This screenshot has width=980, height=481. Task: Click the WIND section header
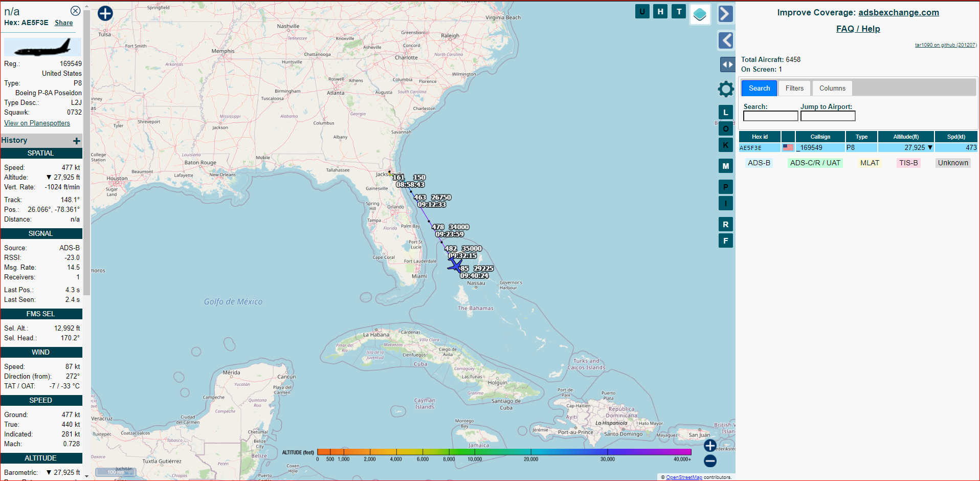point(41,352)
